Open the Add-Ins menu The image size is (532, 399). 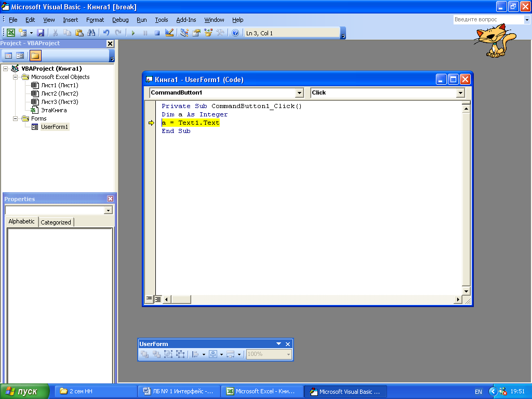click(x=186, y=20)
